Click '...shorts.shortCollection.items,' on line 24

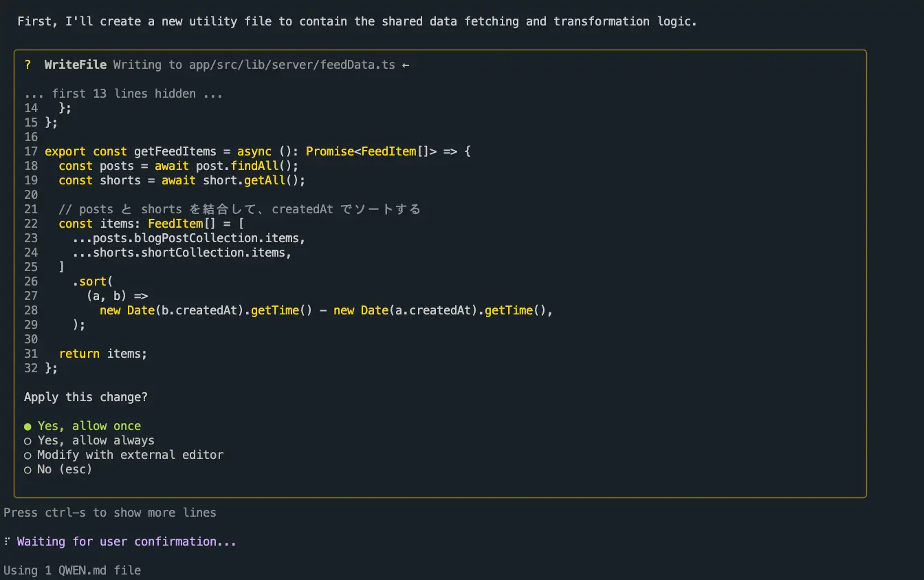pos(182,253)
